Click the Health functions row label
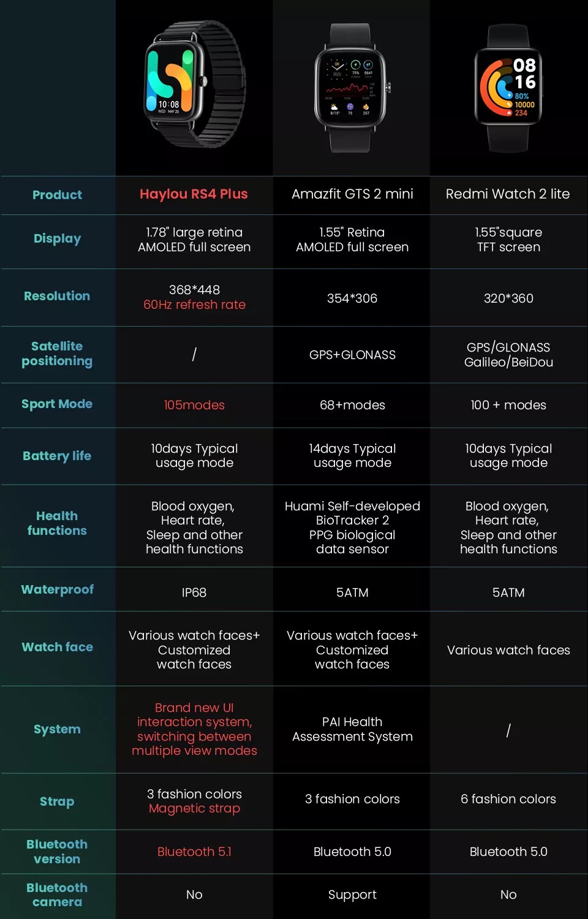The height and width of the screenshot is (919, 588). [57, 523]
